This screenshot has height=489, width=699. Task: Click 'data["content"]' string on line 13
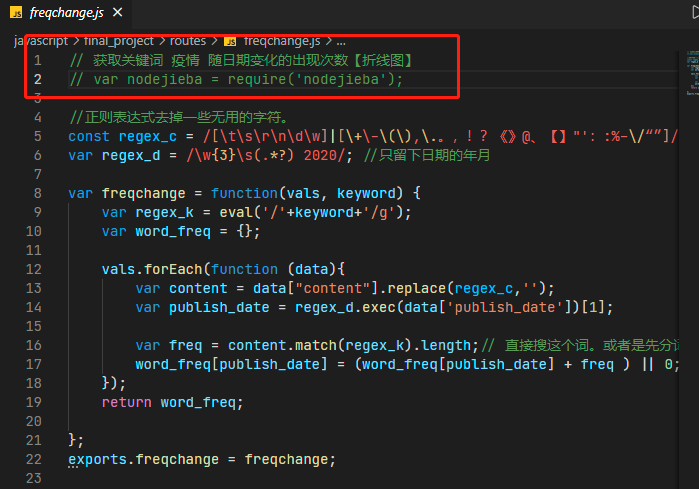click(x=315, y=288)
